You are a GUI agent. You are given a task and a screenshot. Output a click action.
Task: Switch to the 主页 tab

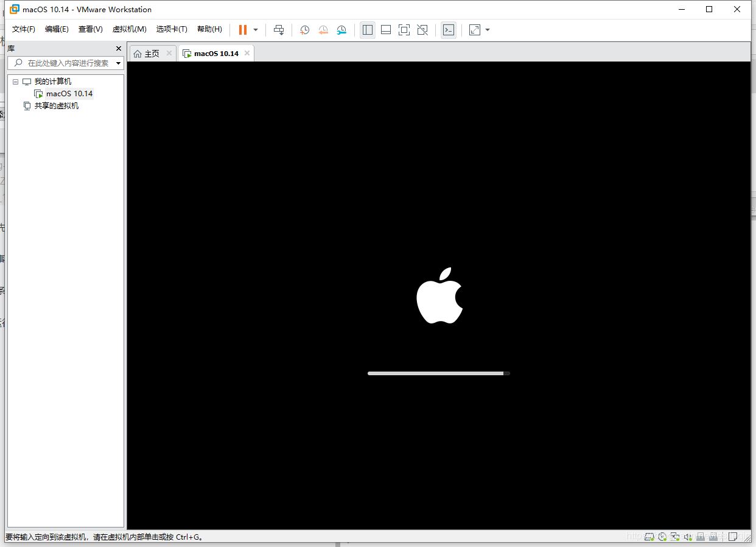147,54
